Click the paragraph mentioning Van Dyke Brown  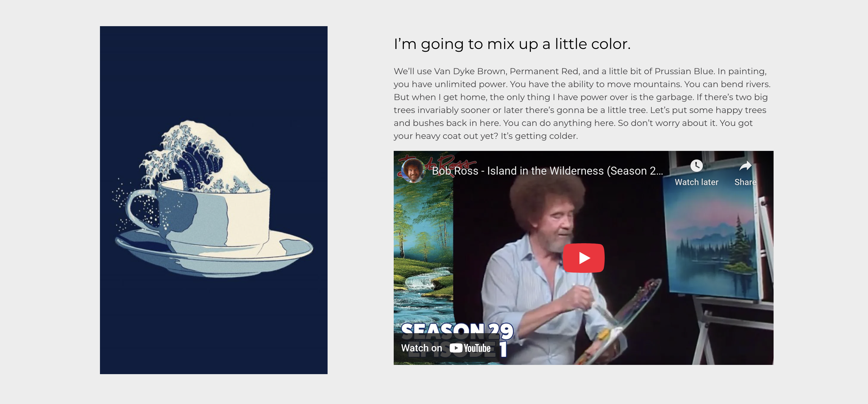coord(582,103)
